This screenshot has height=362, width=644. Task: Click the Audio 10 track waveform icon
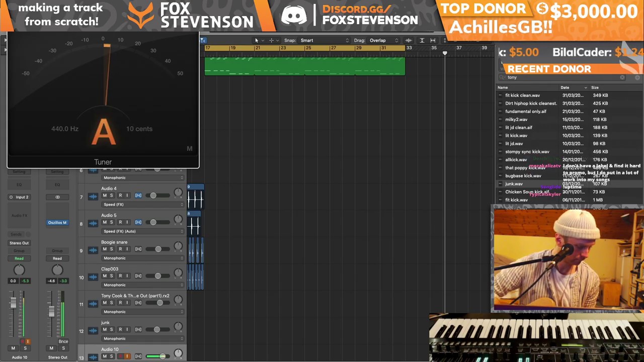click(x=93, y=357)
